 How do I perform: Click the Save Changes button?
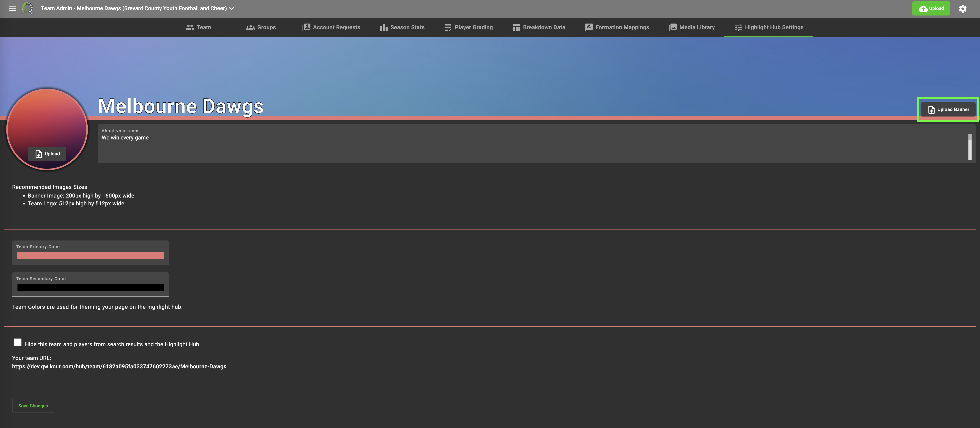33,406
